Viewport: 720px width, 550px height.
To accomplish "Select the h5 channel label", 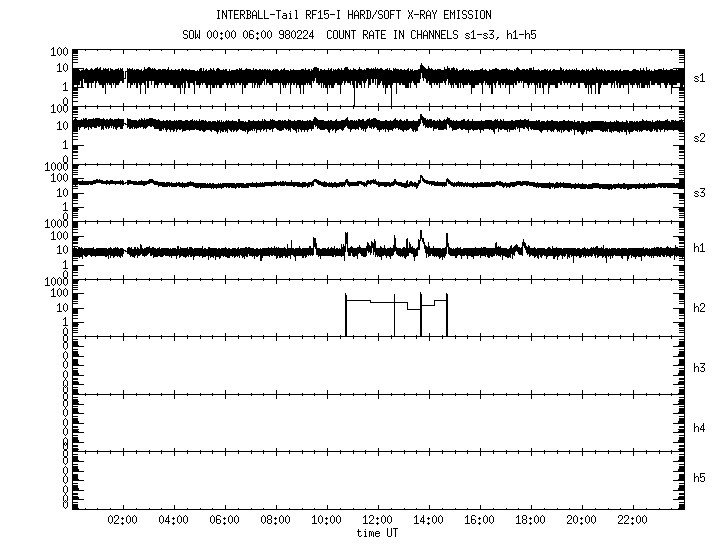I will 700,478.
